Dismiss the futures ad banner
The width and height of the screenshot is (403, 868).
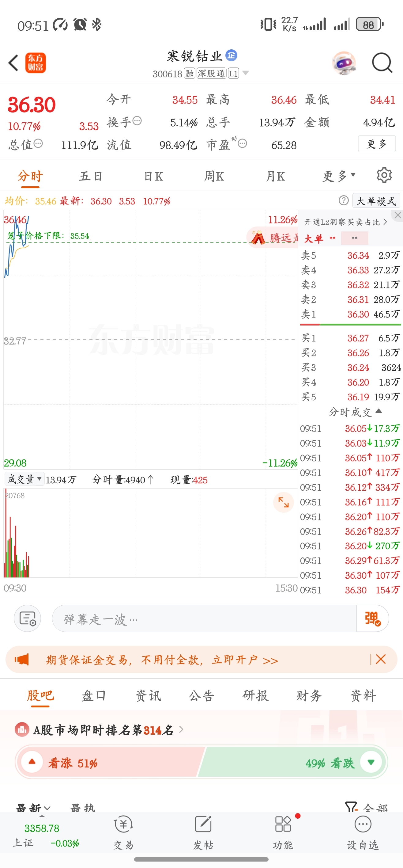[380, 659]
